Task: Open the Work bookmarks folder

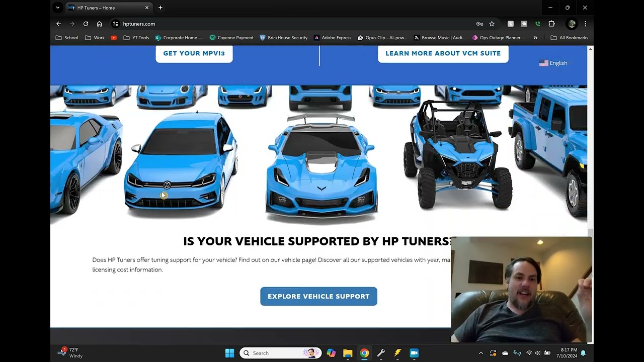Action: [95, 38]
